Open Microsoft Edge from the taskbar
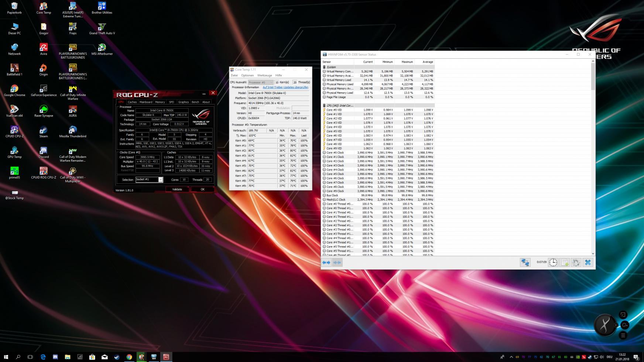The width and height of the screenshot is (644, 362). click(43, 357)
